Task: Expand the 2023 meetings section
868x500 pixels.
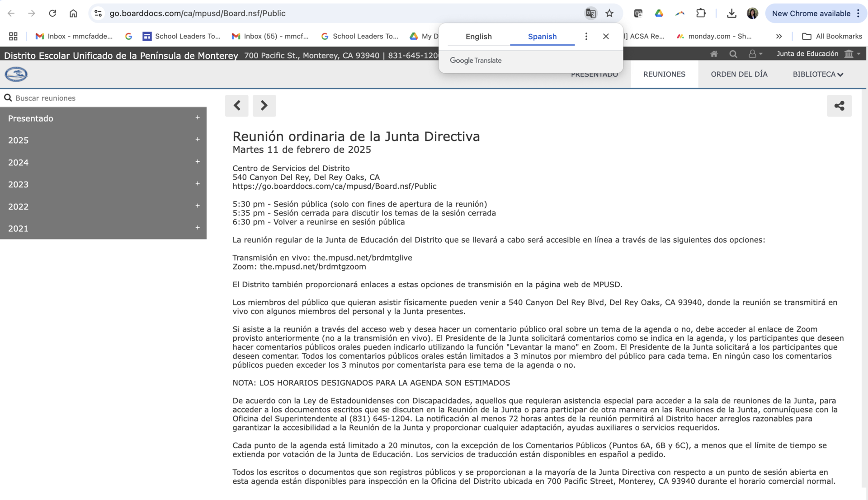Action: point(103,184)
